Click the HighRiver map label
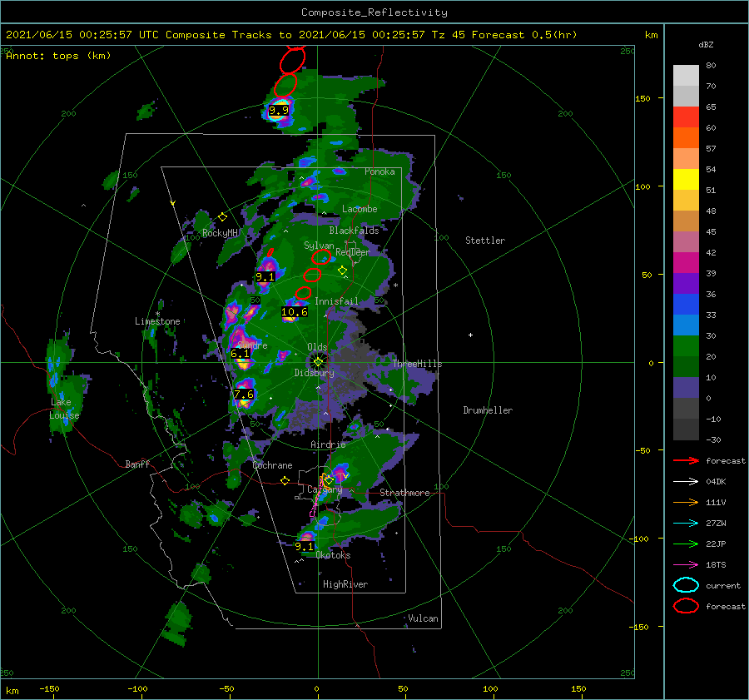Screen dimensions: 749x700 [x=345, y=584]
